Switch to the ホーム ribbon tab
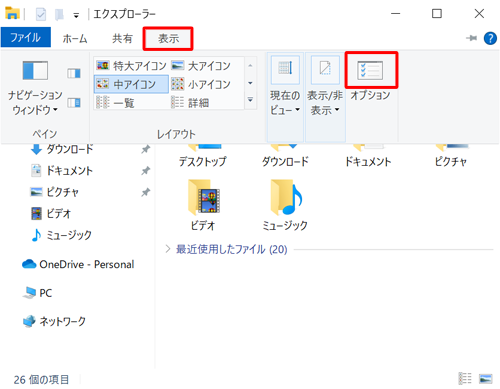This screenshot has width=500, height=389. pyautogui.click(x=75, y=39)
